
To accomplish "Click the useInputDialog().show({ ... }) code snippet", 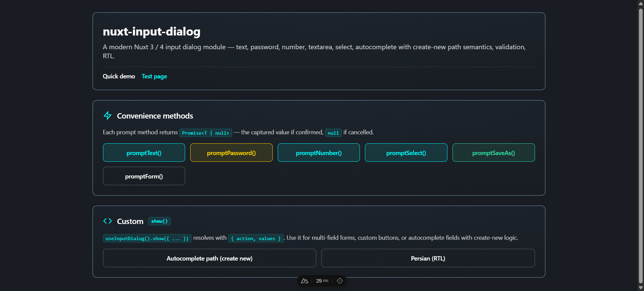I will click(147, 238).
